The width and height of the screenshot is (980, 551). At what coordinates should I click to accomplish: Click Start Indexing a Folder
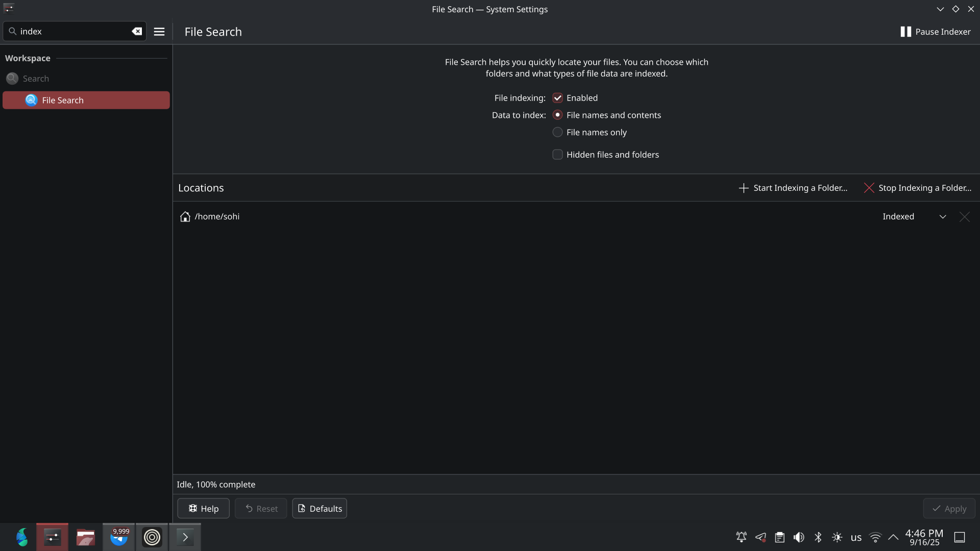point(793,188)
